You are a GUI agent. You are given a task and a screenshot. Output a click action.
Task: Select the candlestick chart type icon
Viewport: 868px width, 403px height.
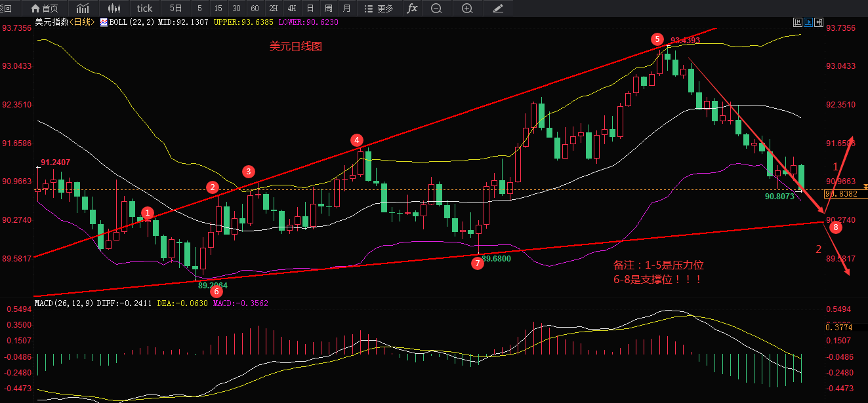(x=114, y=9)
